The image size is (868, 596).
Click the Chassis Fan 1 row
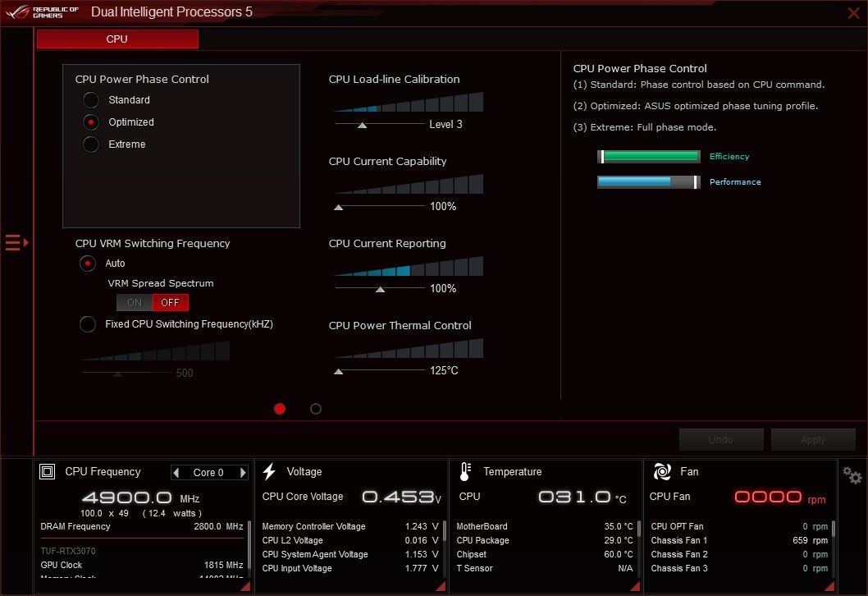739,540
